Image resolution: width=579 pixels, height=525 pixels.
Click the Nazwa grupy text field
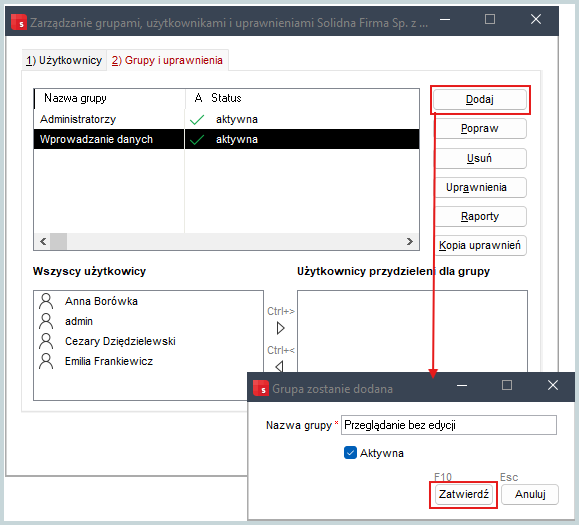[x=449, y=425]
